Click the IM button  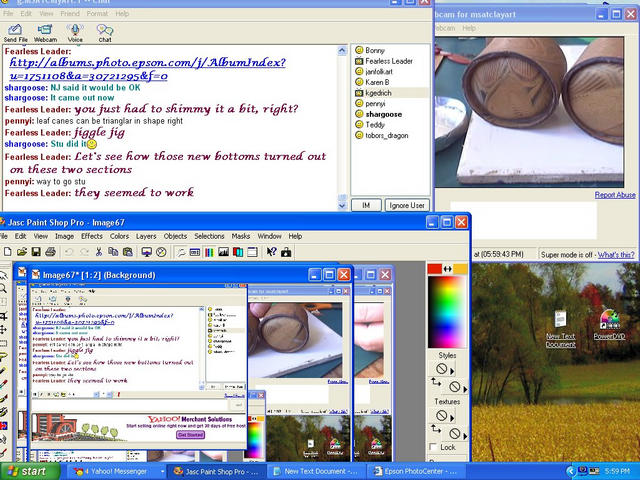366,205
